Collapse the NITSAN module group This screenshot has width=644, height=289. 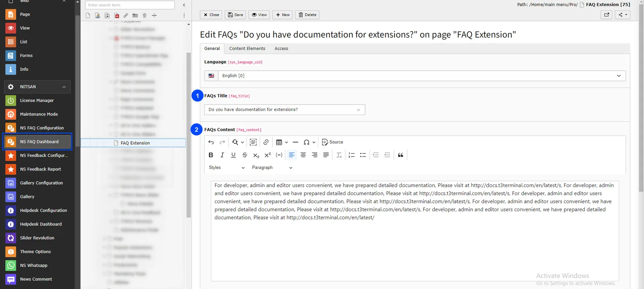(x=37, y=87)
